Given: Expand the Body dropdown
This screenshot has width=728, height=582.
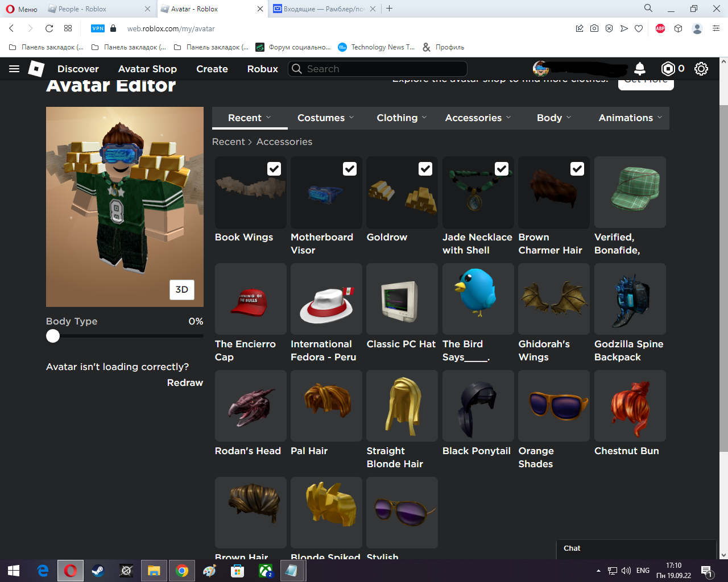Looking at the screenshot, I should click(555, 118).
